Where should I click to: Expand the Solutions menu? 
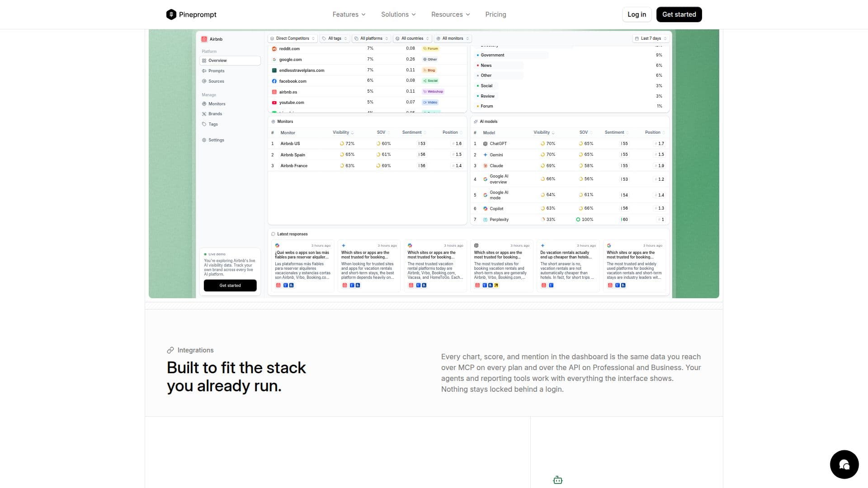[x=398, y=14]
